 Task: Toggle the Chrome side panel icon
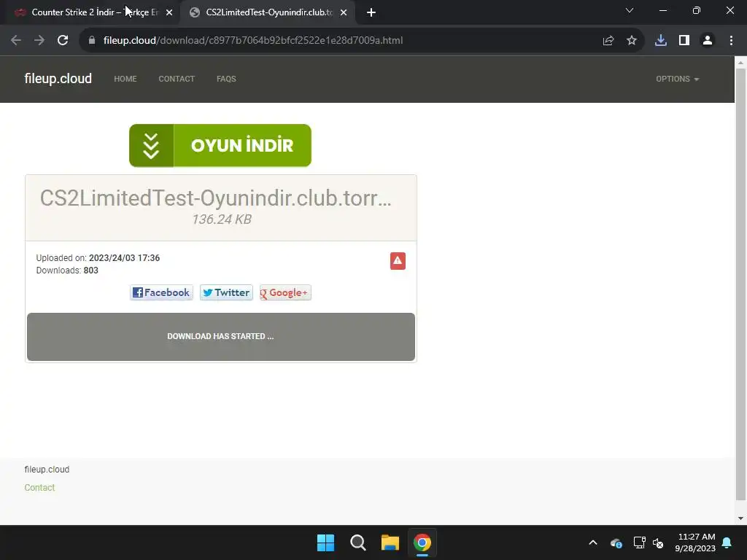(x=684, y=41)
